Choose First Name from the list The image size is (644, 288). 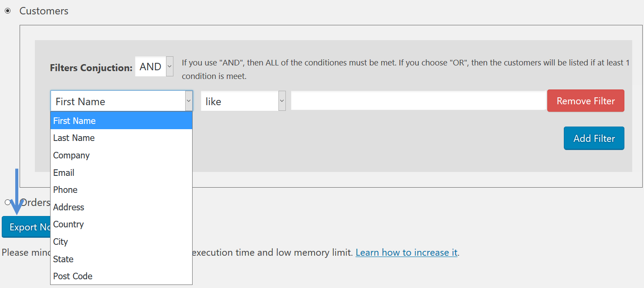(x=122, y=121)
